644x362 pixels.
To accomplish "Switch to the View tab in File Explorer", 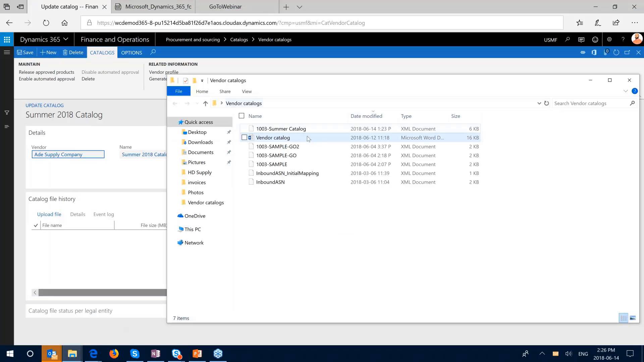I will pos(247,91).
